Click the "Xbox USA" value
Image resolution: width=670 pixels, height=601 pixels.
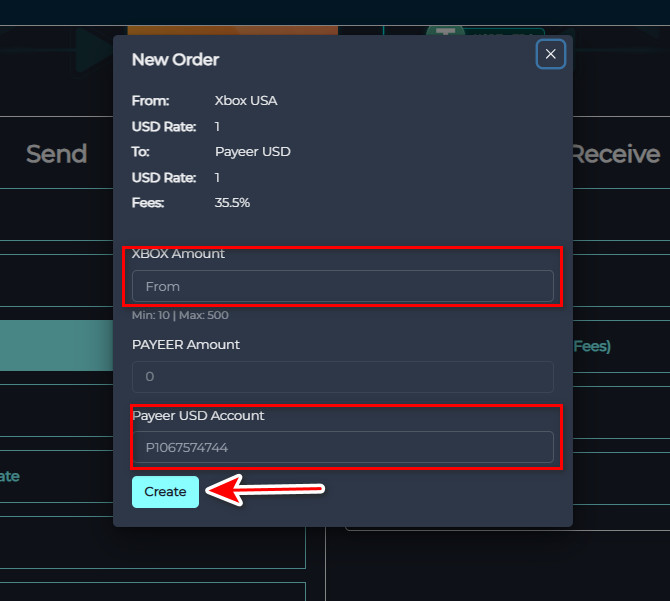click(246, 101)
